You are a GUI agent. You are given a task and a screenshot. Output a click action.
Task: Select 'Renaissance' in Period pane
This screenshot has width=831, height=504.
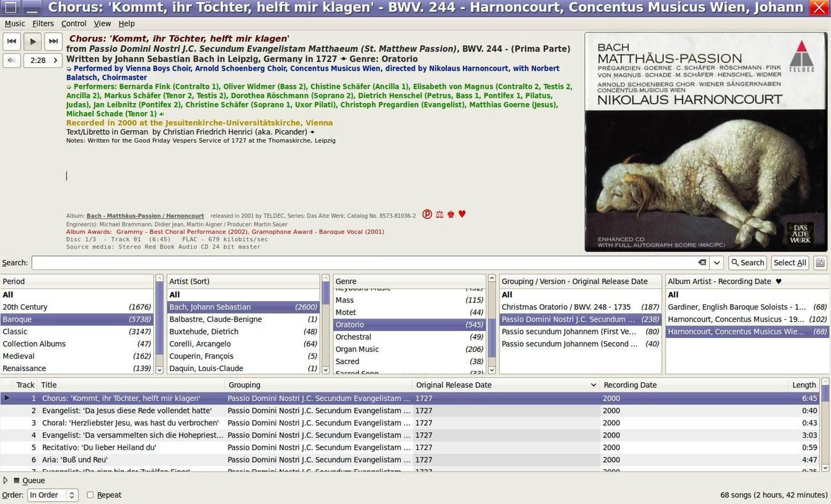tap(77, 369)
